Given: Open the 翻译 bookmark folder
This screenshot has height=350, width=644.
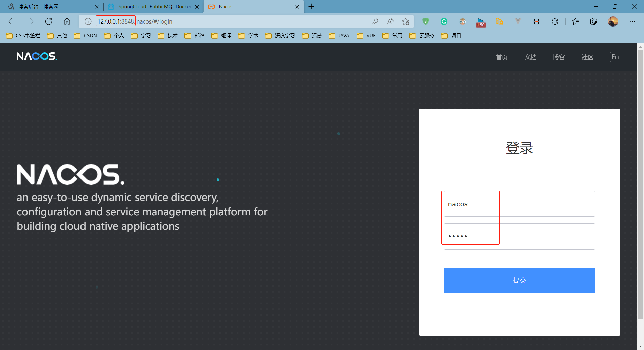Looking at the screenshot, I should pos(222,36).
